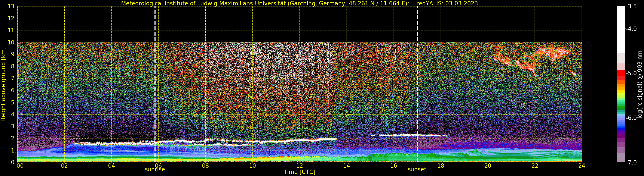Click the 12 tick on time axis
644x176 pixels.
point(300,166)
